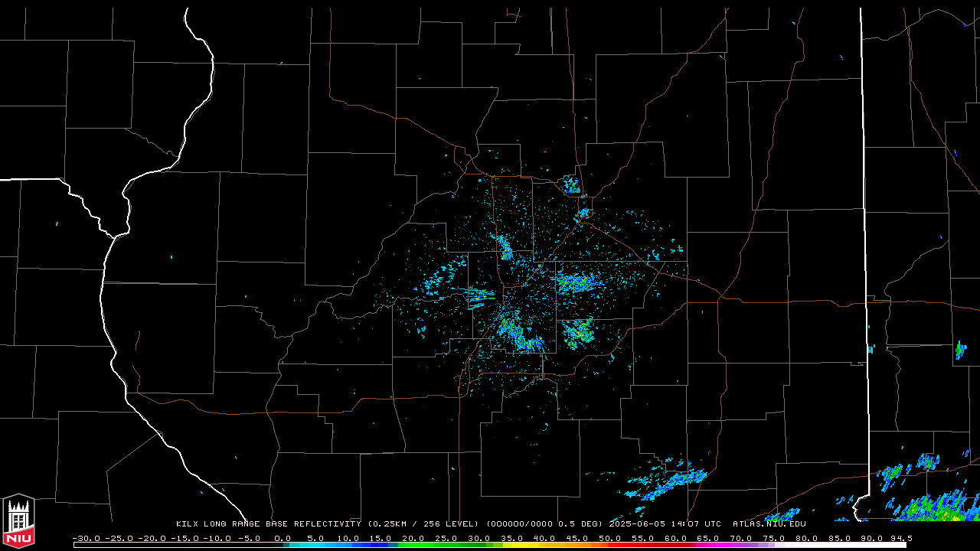Image resolution: width=980 pixels, height=551 pixels.
Task: Click the 30.0 scale label
Action: pyautogui.click(x=479, y=539)
